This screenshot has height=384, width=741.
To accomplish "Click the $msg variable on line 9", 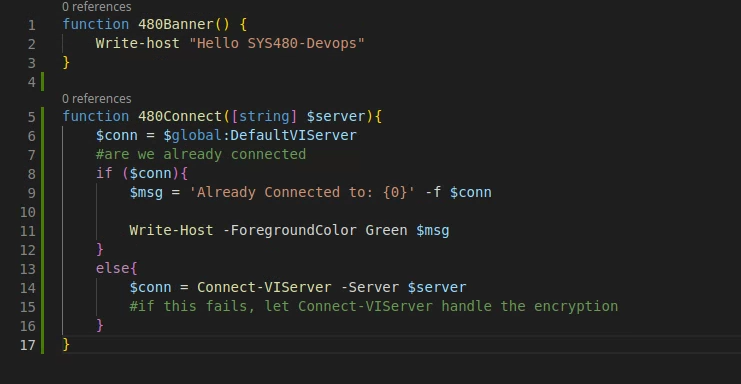I will pos(146,193).
